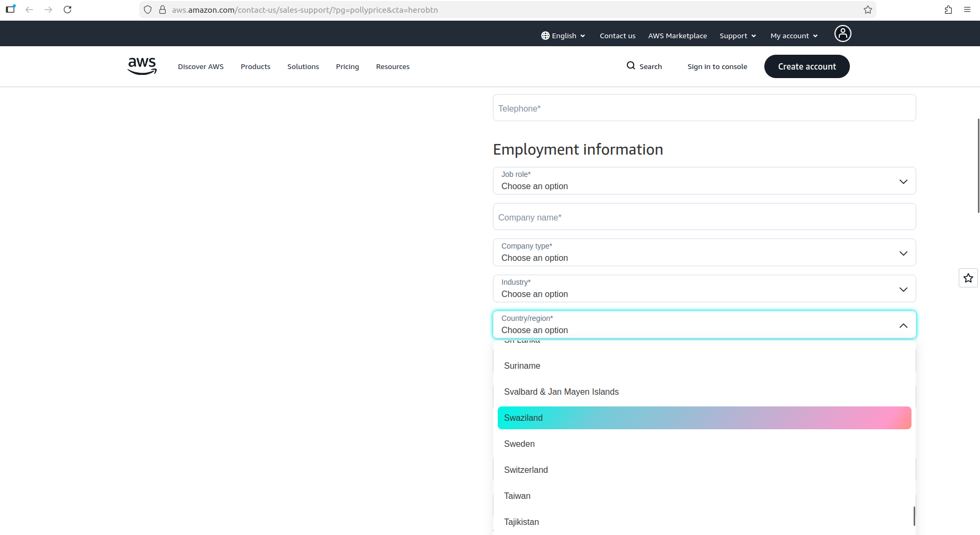This screenshot has width=980, height=535.
Task: Expand the Company type dropdown
Action: click(x=704, y=252)
